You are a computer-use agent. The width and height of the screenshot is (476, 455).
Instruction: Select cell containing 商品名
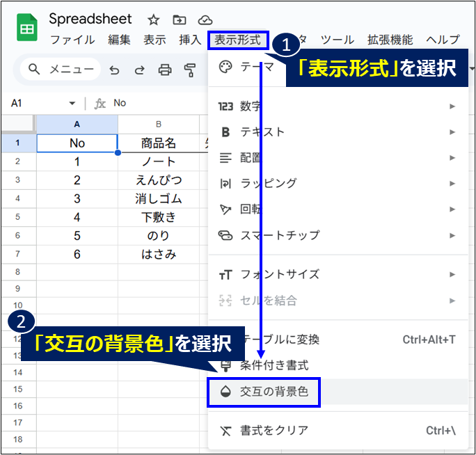(159, 143)
